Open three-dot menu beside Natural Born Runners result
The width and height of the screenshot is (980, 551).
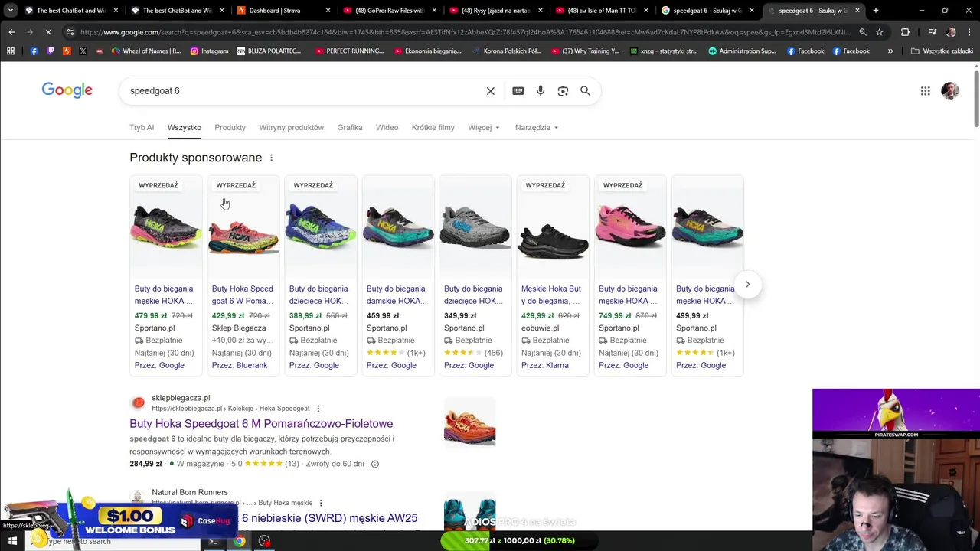tap(321, 503)
